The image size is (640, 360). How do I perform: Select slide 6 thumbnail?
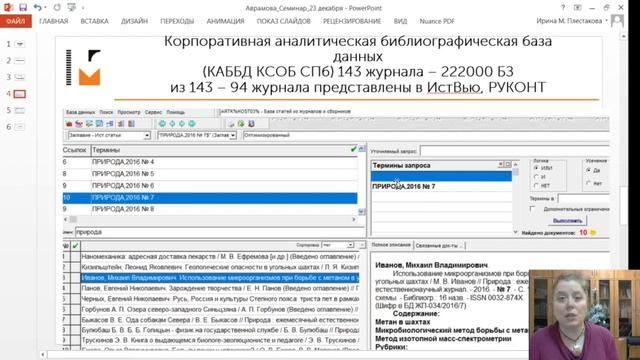click(20, 127)
